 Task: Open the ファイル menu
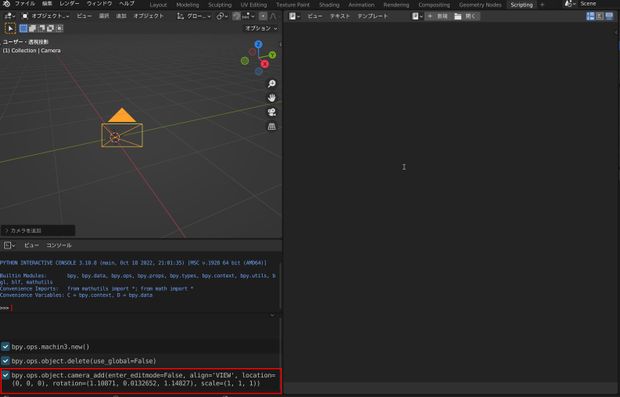click(x=25, y=4)
